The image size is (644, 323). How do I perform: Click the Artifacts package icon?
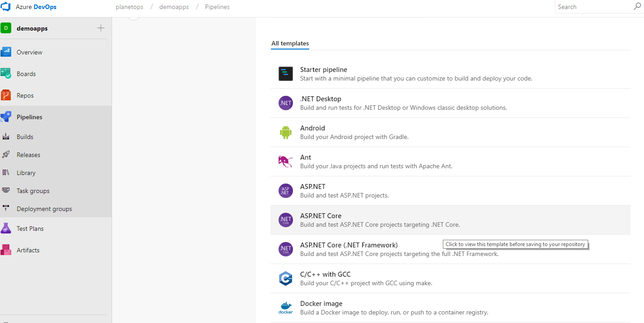(x=6, y=250)
